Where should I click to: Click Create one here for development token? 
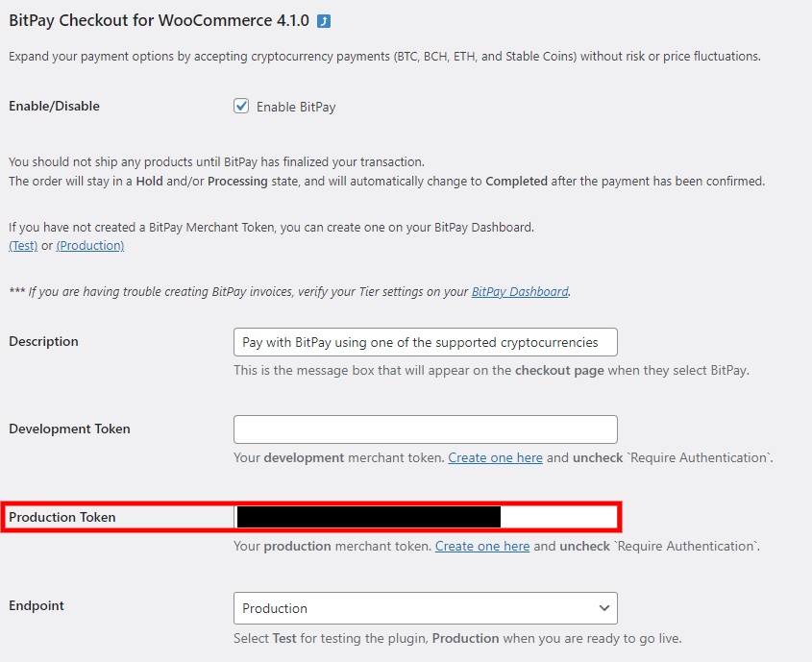tap(495, 457)
